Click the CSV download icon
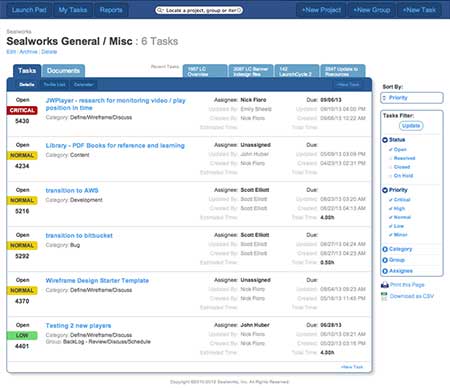Image resolution: width=450 pixels, height=388 pixels. coord(385,296)
